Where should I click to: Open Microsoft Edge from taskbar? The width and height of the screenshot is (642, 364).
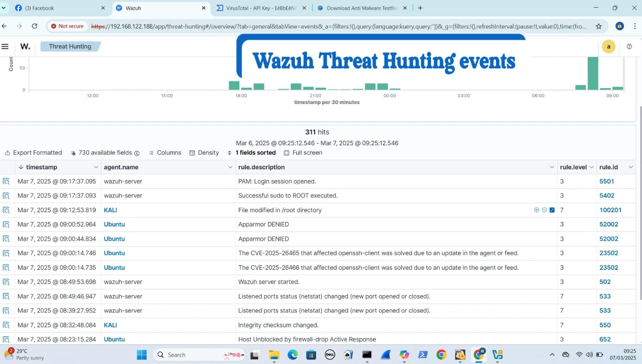[x=293, y=355]
